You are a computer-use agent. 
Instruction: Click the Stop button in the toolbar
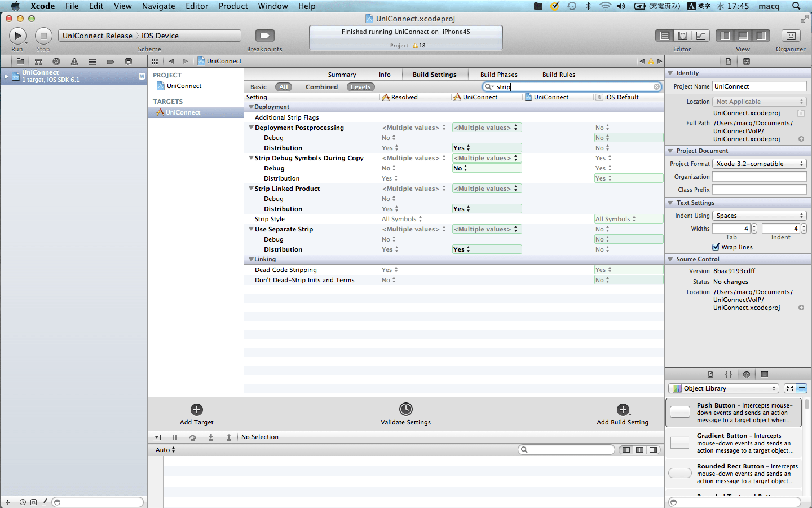43,36
